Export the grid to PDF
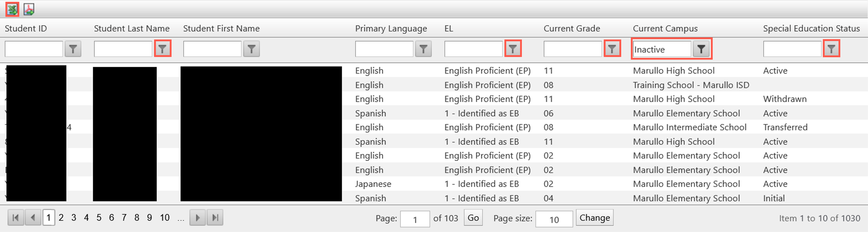The image size is (868, 232). (29, 9)
